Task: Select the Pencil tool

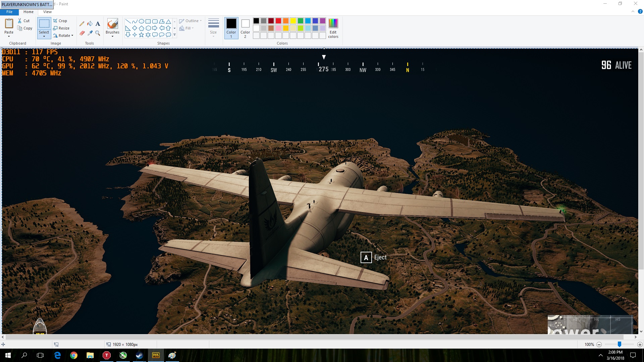Action: tap(82, 24)
